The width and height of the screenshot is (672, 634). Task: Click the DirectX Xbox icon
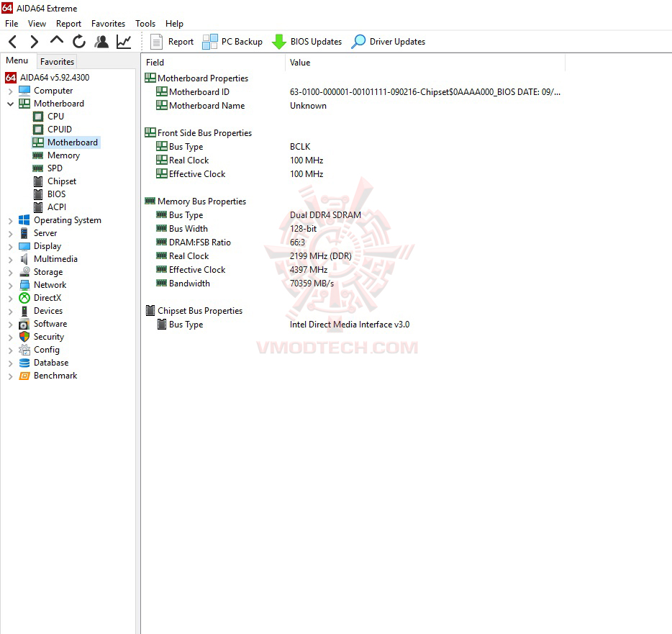(24, 298)
